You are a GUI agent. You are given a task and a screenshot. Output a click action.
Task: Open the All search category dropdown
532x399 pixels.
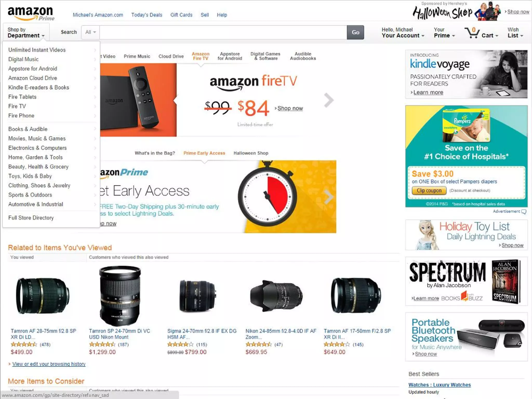(x=90, y=32)
